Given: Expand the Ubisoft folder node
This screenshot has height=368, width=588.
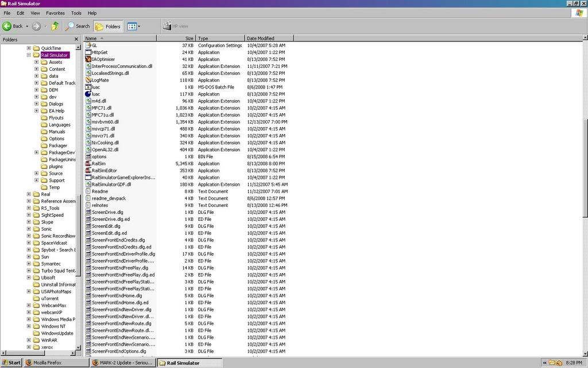Looking at the screenshot, I should [29, 278].
